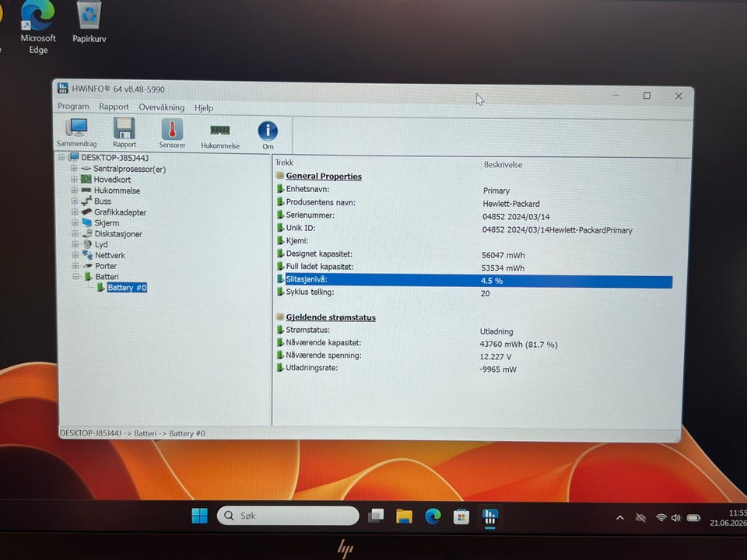Click the Søk taskbar search field

[288, 515]
